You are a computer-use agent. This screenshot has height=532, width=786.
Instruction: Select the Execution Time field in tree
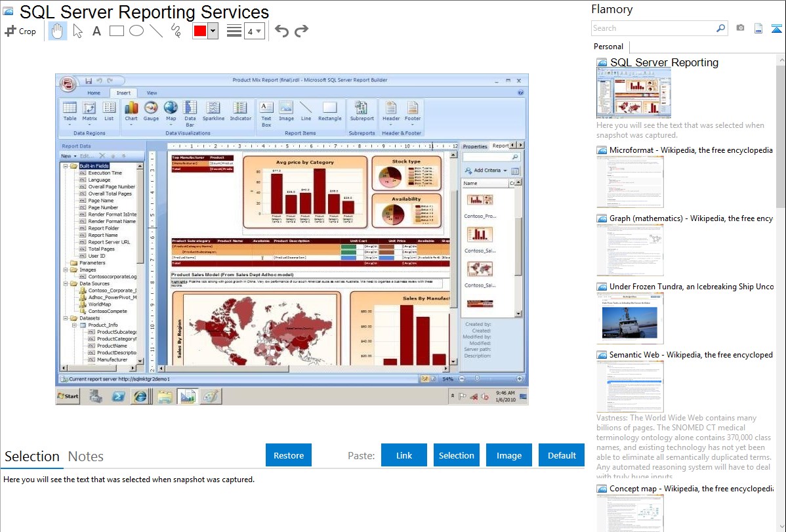pyautogui.click(x=105, y=173)
